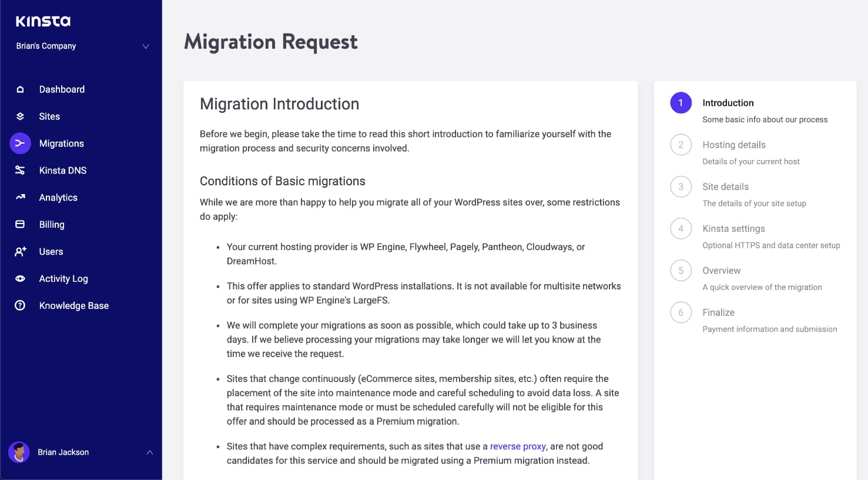
Task: Jump to the Site details step
Action: [x=726, y=187]
